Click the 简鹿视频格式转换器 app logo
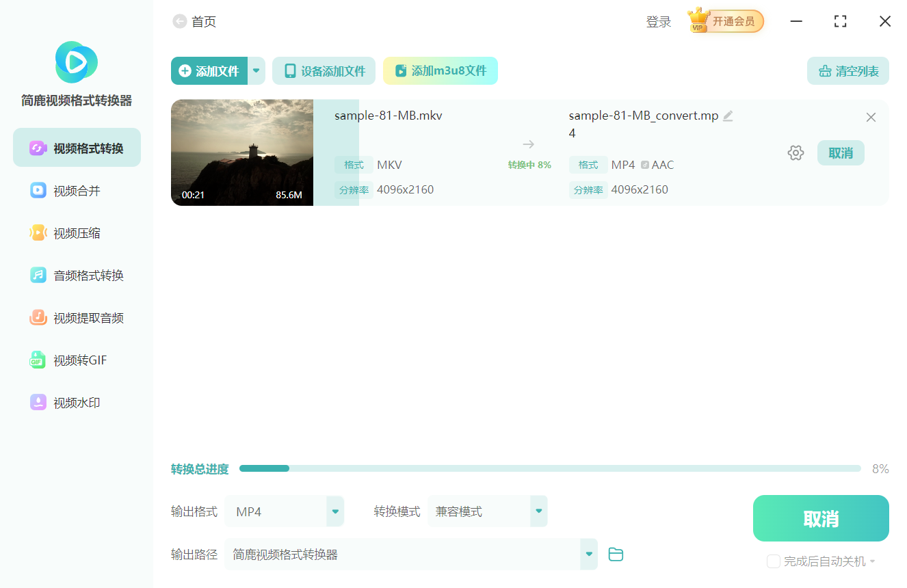The image size is (907, 588). (77, 62)
